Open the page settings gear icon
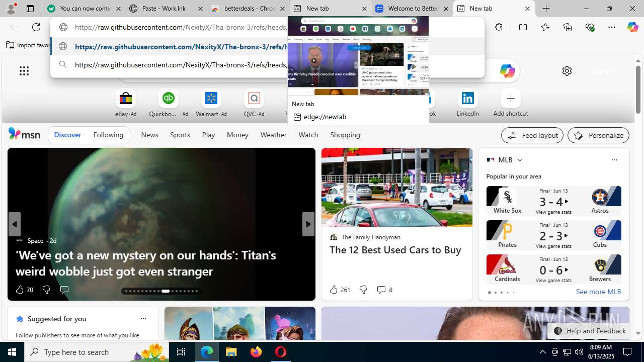Viewport: 644px width, 362px height. pyautogui.click(x=567, y=71)
